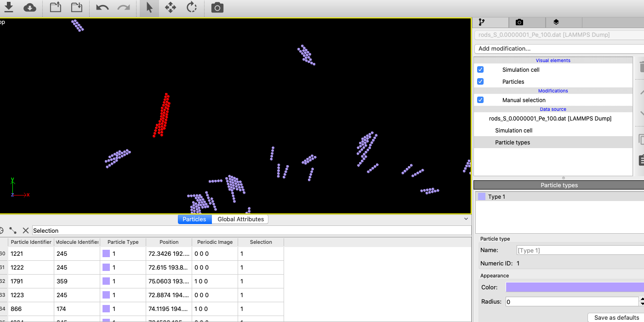Screen dimensions: 644x322
Task: Toggle Simulation cell visibility checkbox
Action: click(480, 69)
